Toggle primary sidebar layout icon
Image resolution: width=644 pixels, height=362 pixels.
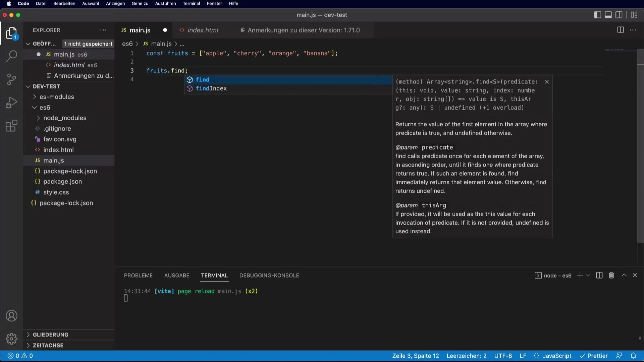click(x=597, y=15)
